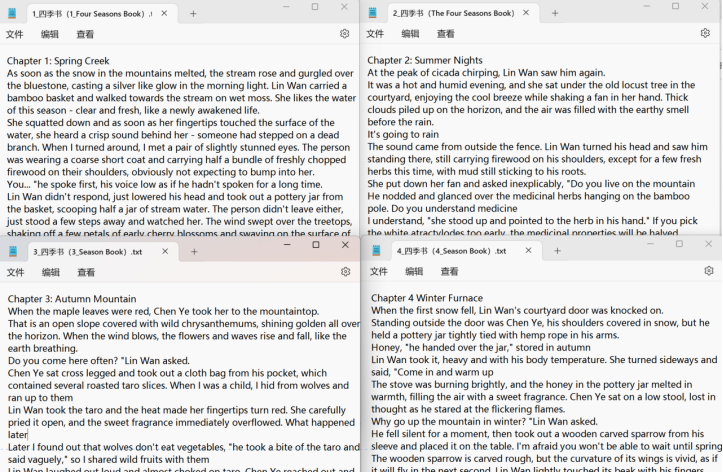Maximize the Chapter 3 Autumn Mountain window
723x472 pixels.
[x=316, y=245]
